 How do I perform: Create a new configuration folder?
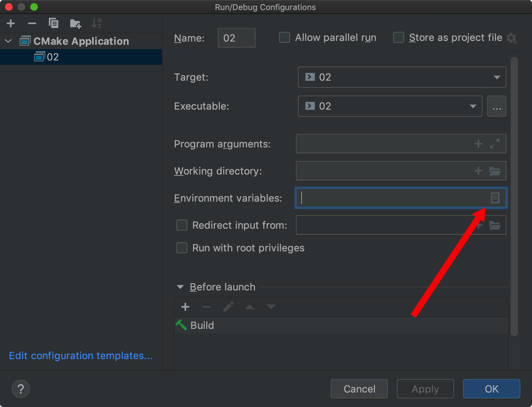coord(75,23)
